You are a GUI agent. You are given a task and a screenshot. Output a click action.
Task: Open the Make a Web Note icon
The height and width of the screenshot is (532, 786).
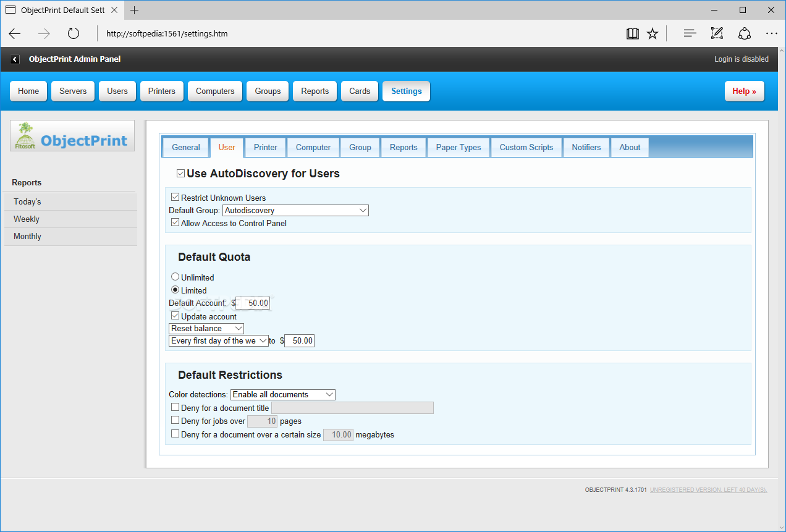[x=717, y=33]
